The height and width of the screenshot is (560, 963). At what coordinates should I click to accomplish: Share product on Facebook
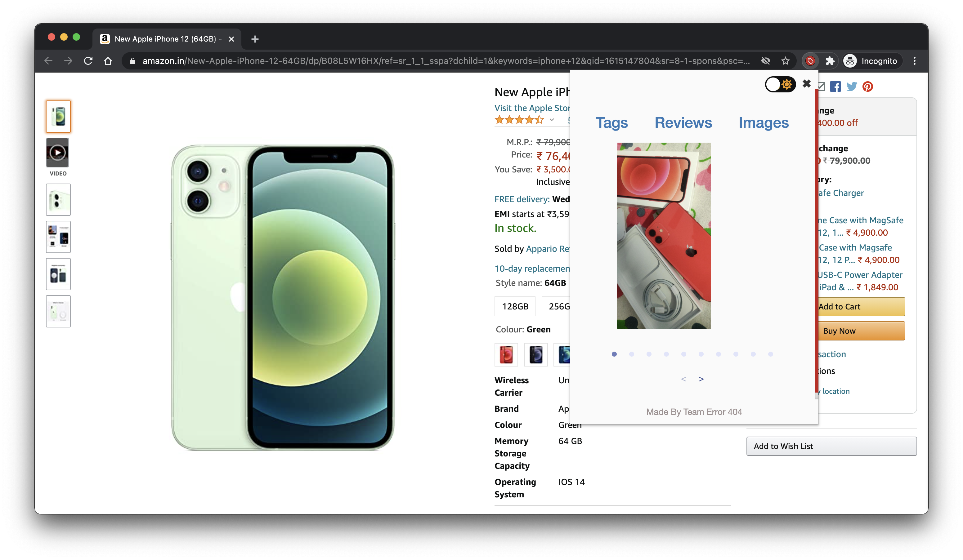[835, 87]
